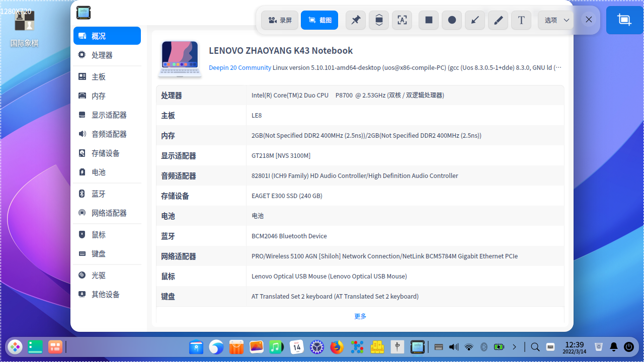This screenshot has height=362, width=644.
Task: Activate the OCR text recognition tool
Action: pos(402,20)
